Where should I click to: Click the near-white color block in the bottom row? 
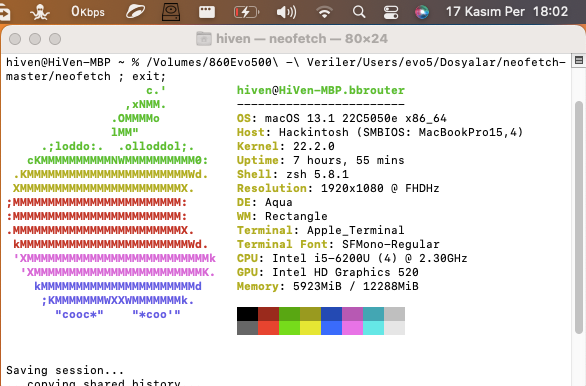[394, 328]
